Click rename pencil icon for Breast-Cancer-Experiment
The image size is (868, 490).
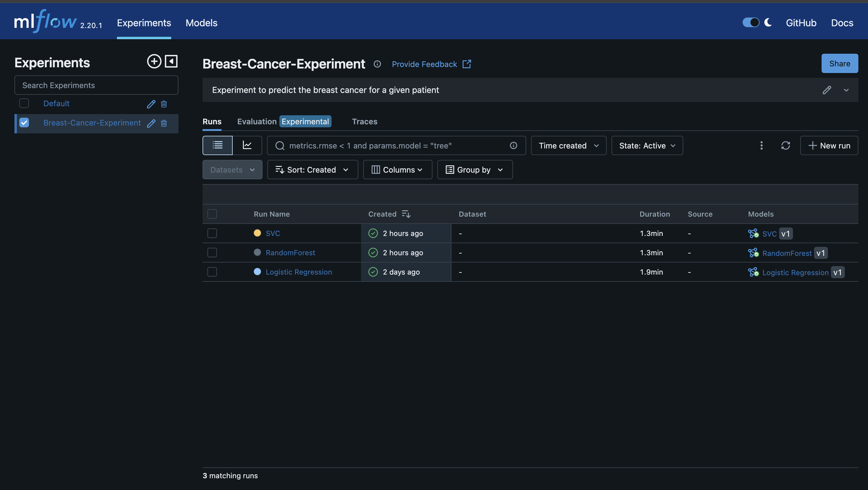151,123
